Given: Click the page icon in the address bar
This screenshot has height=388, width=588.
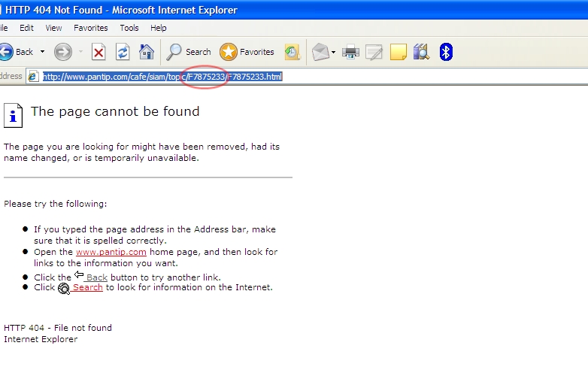Looking at the screenshot, I should 33,77.
